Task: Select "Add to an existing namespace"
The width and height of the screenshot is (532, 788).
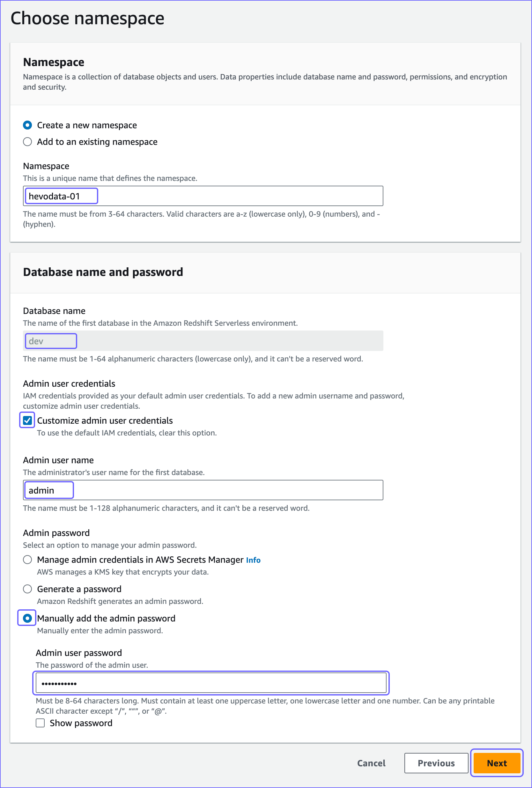Action: click(27, 142)
